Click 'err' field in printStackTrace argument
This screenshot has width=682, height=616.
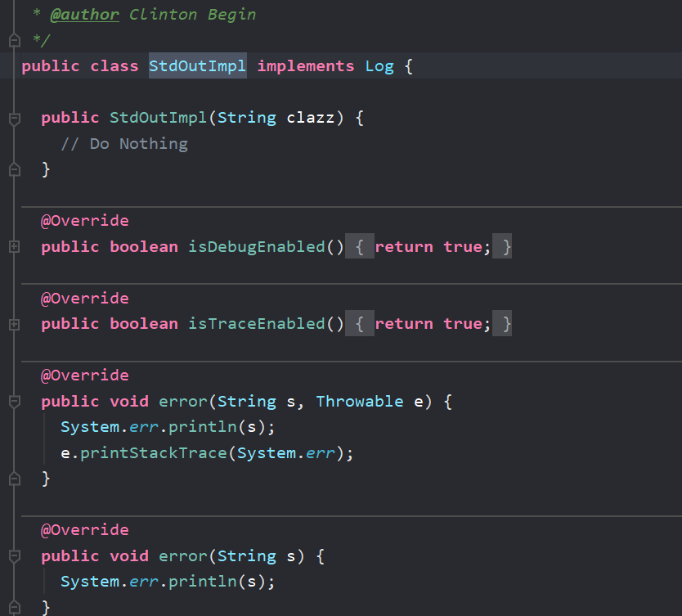click(320, 453)
